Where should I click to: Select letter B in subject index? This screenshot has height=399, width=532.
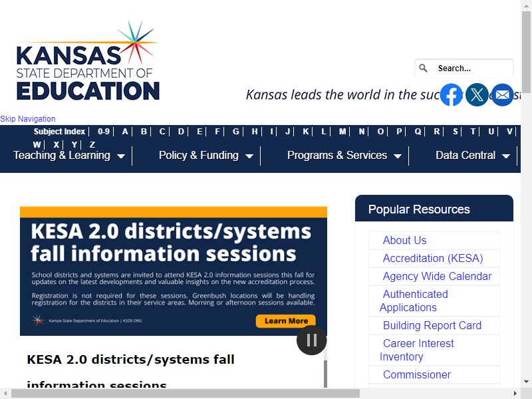click(144, 131)
